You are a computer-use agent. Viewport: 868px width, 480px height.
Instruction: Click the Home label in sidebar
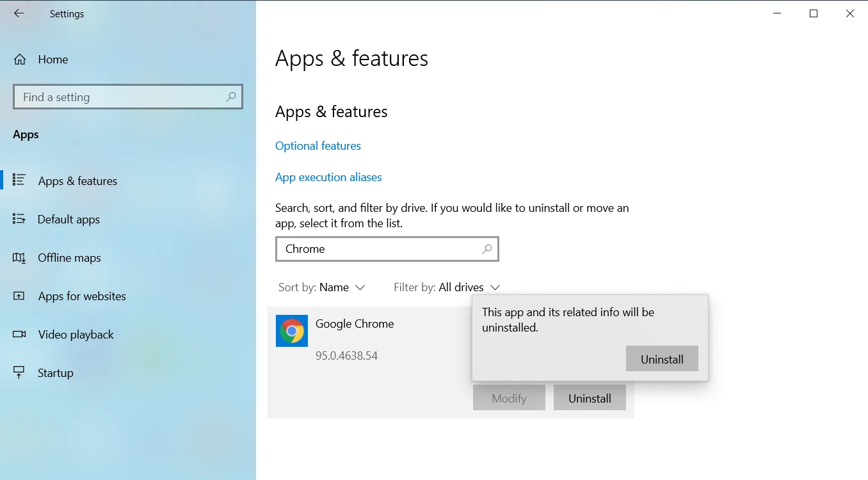(53, 60)
